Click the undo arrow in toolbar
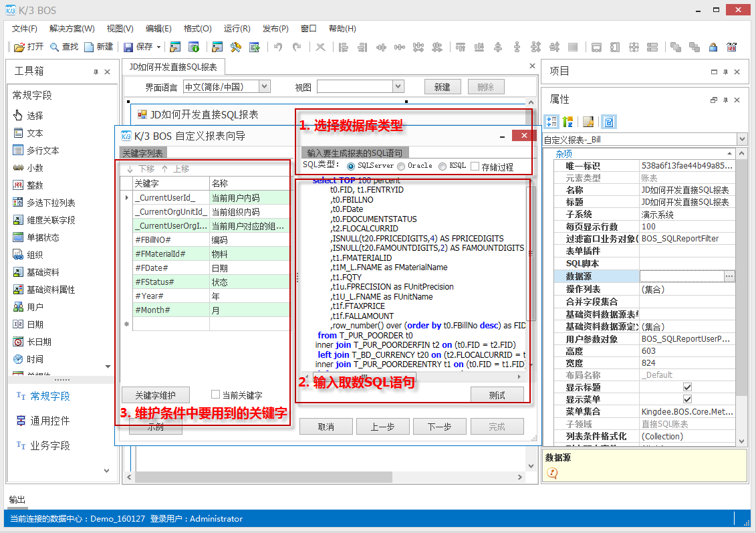 pos(278,47)
